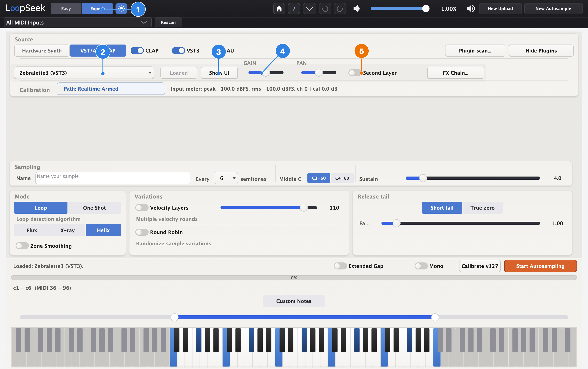Enable Velocity Layers toggle

142,208
